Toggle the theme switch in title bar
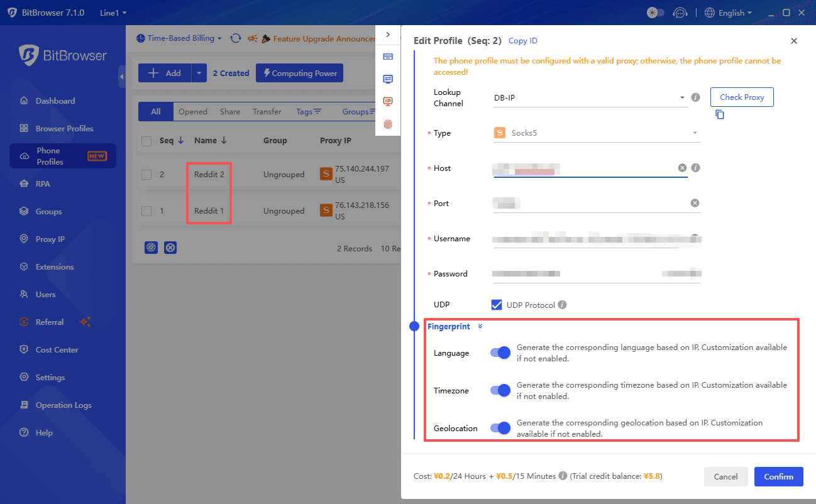Screen dimensions: 816x504 point(655,13)
